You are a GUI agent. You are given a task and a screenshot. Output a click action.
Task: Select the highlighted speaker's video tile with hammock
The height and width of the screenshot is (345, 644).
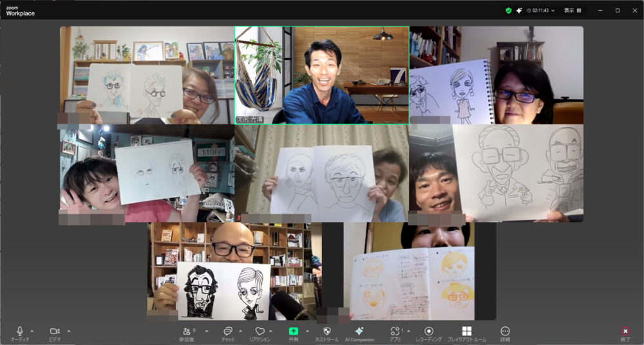(x=321, y=75)
